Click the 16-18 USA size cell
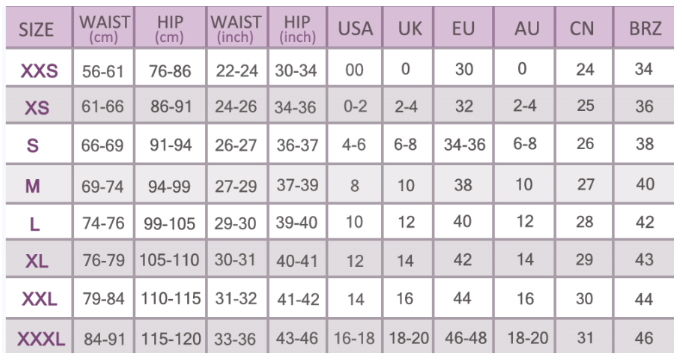This screenshot has width=682, height=362. pos(355,338)
